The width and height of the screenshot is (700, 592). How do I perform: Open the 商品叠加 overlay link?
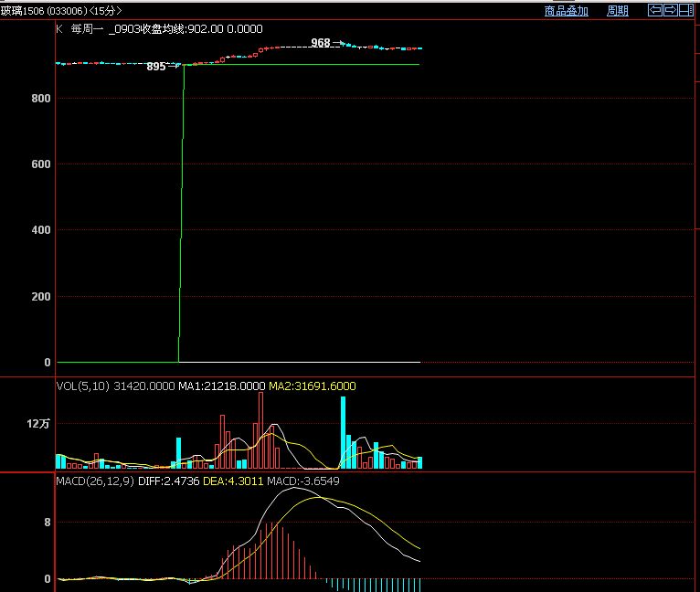[x=566, y=11]
